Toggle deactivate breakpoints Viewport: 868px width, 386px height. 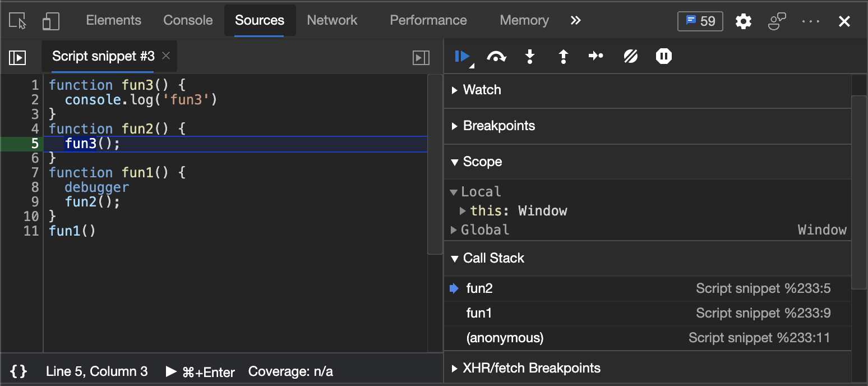tap(630, 57)
